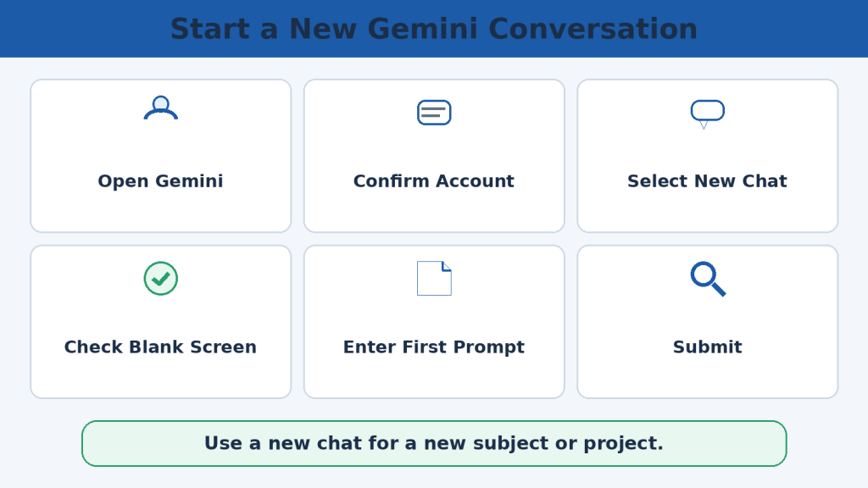The height and width of the screenshot is (488, 868).
Task: Open the Open Gemini step card
Action: [160, 156]
